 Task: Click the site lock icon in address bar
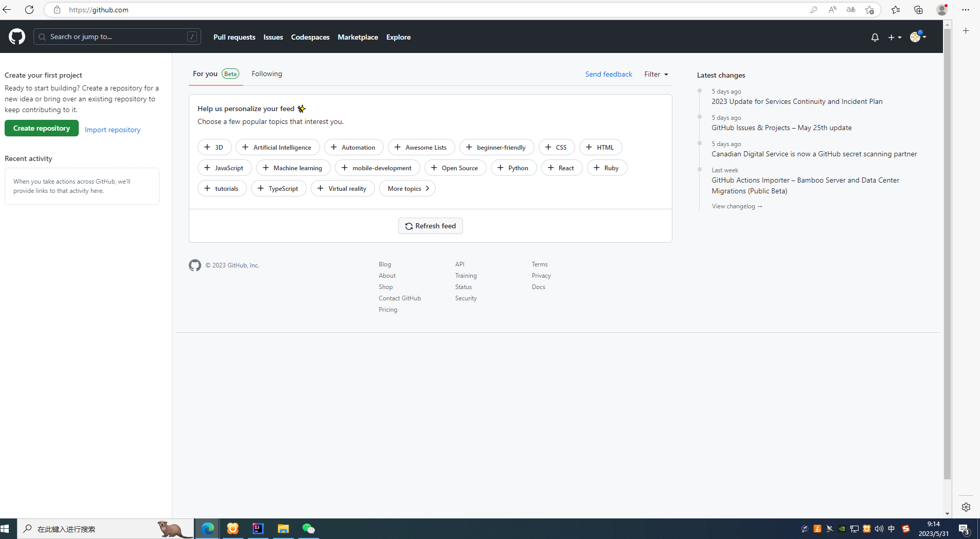(57, 10)
